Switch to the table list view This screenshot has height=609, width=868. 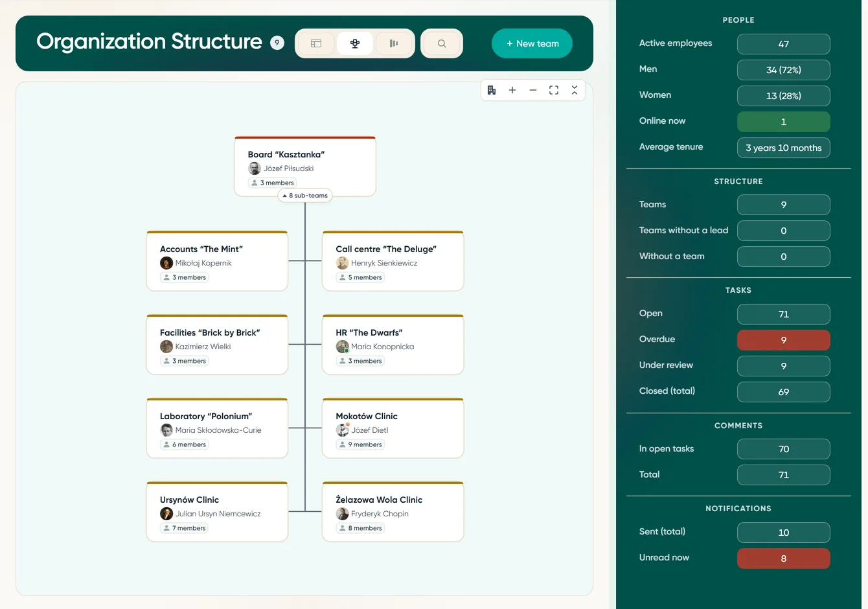click(316, 43)
